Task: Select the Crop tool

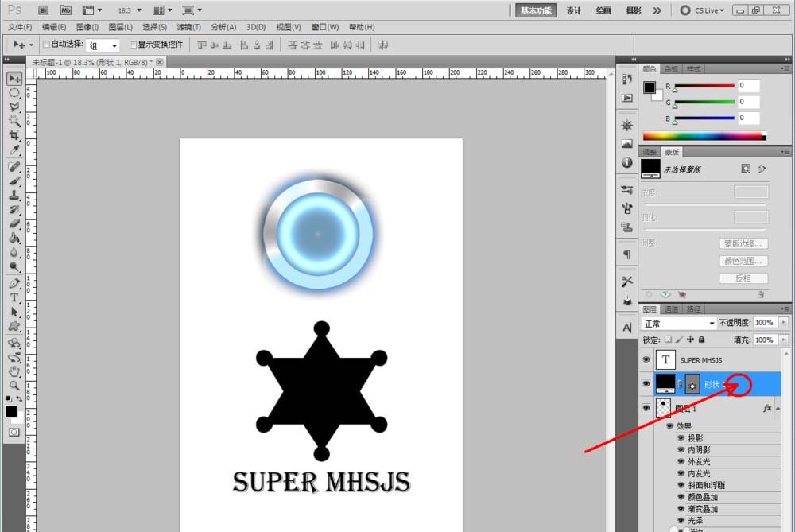Action: tap(14, 136)
